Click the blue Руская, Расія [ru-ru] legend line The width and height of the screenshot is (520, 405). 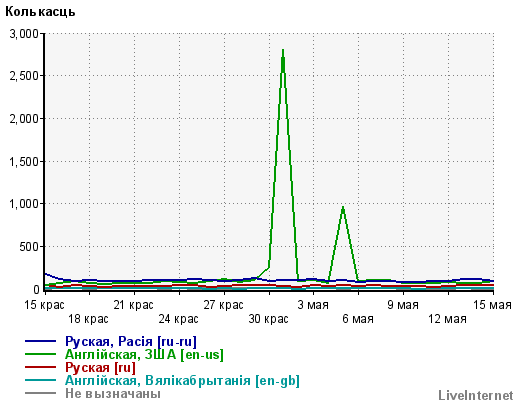tap(40, 341)
